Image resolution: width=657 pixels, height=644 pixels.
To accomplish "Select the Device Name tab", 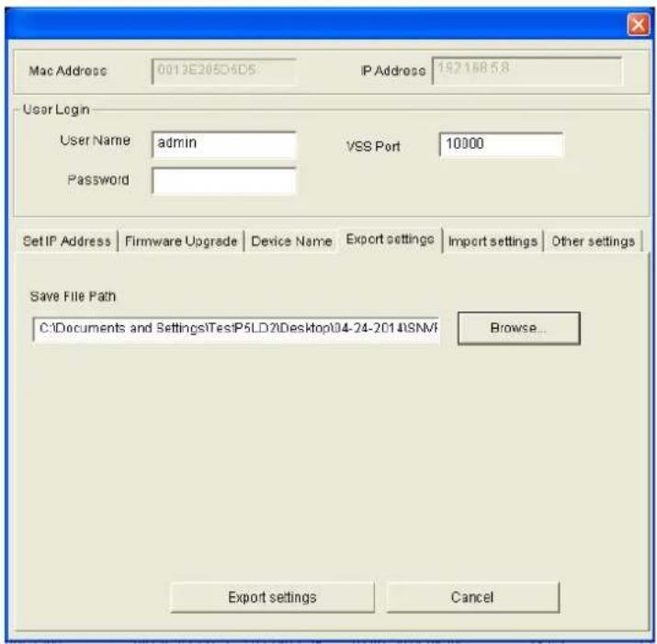I will tap(291, 242).
